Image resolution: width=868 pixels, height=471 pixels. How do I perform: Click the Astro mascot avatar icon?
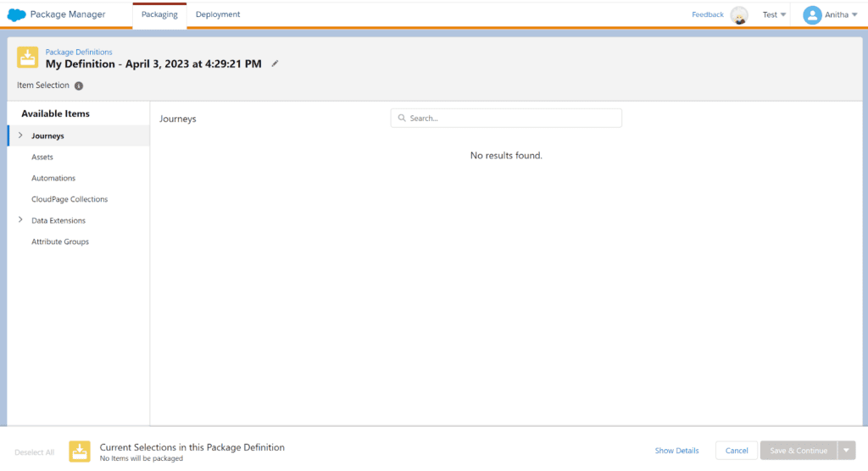pyautogui.click(x=739, y=15)
